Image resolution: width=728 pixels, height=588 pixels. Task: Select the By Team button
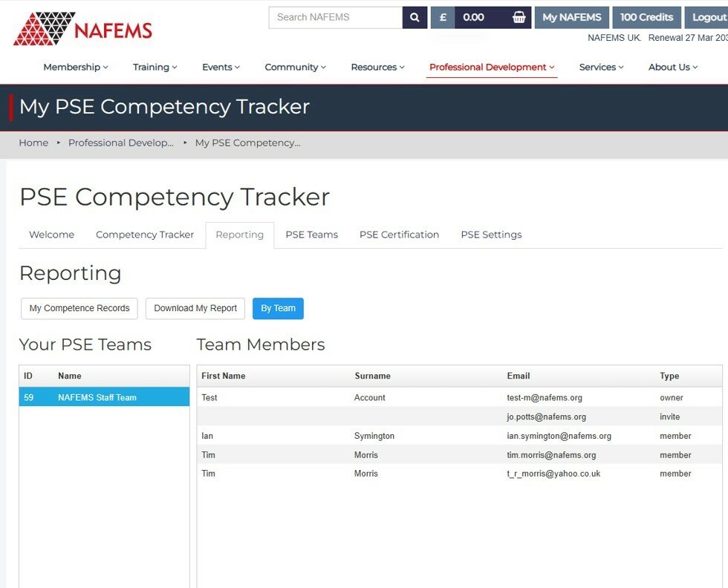[278, 309]
